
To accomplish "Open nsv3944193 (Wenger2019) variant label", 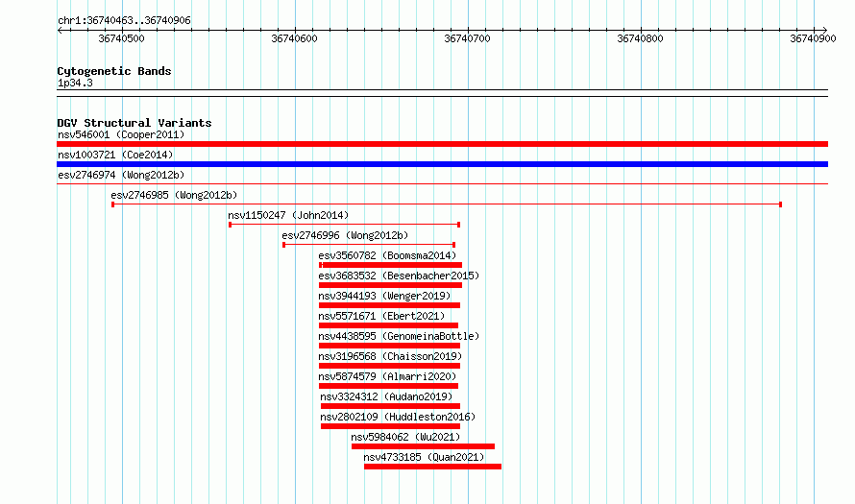I will [384, 296].
